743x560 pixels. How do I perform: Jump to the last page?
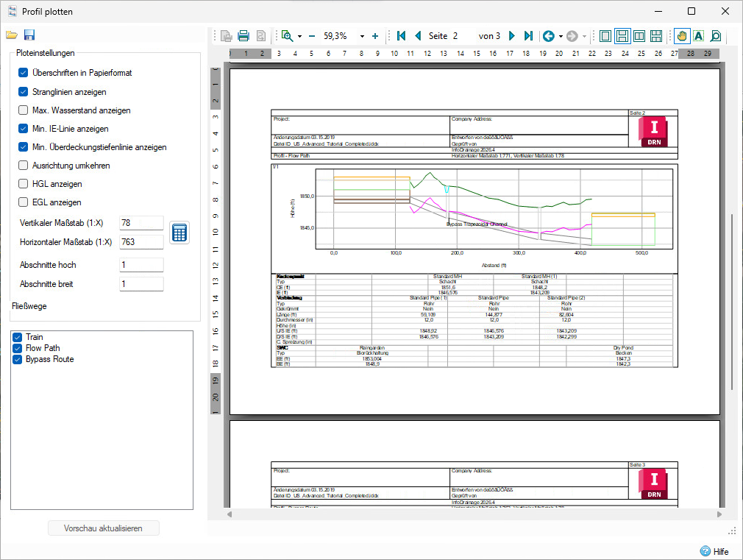pos(528,36)
